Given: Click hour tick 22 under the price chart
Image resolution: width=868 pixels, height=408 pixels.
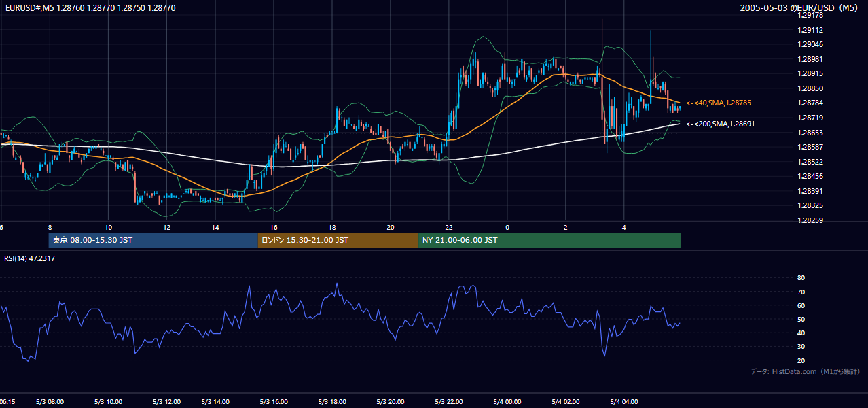Looking at the screenshot, I should pos(449,226).
